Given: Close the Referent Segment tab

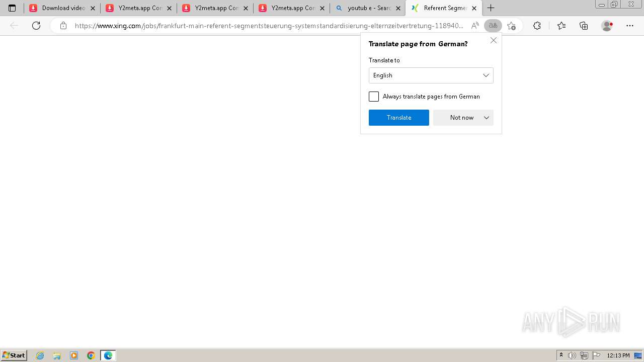Looking at the screenshot, I should pos(474,8).
